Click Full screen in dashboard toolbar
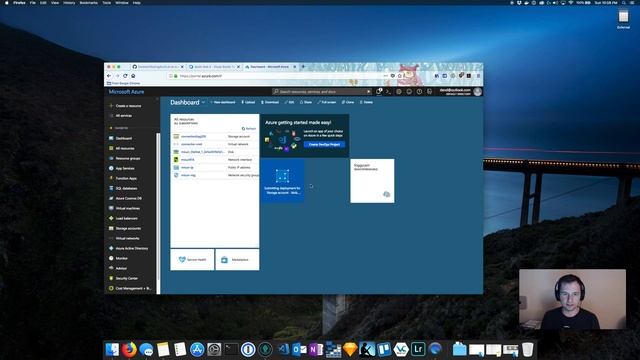The image size is (640, 360). (x=327, y=102)
